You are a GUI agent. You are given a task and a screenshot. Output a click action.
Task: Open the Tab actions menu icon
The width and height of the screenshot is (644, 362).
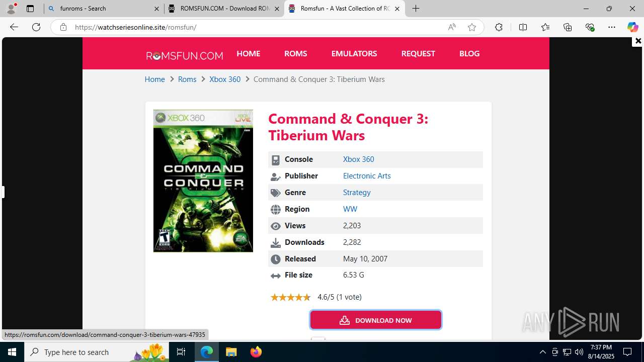[x=30, y=9]
